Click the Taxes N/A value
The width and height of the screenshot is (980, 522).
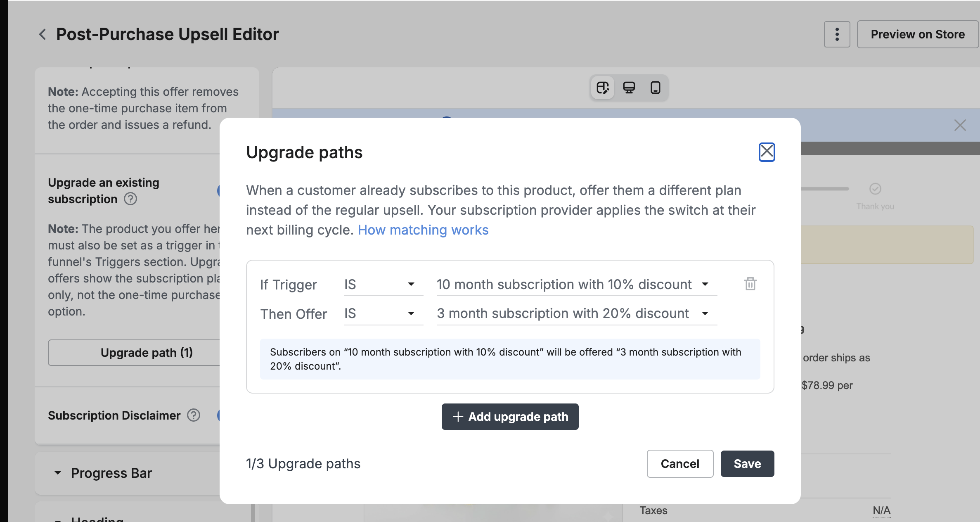881,510
